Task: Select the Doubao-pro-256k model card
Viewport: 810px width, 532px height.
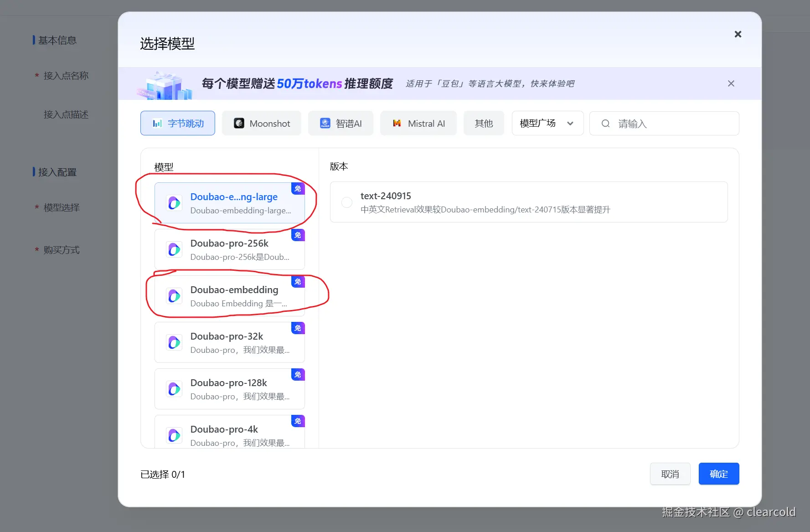Action: tap(230, 250)
